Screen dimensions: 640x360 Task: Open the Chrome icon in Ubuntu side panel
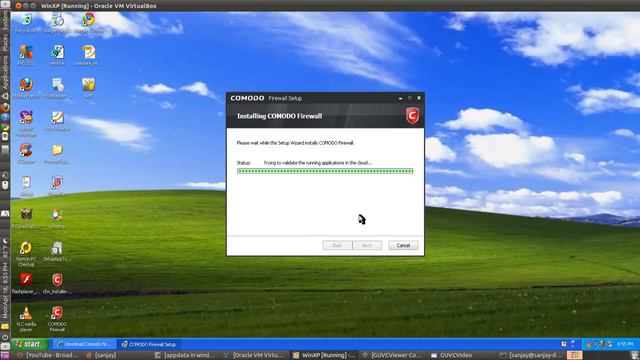click(x=5, y=127)
